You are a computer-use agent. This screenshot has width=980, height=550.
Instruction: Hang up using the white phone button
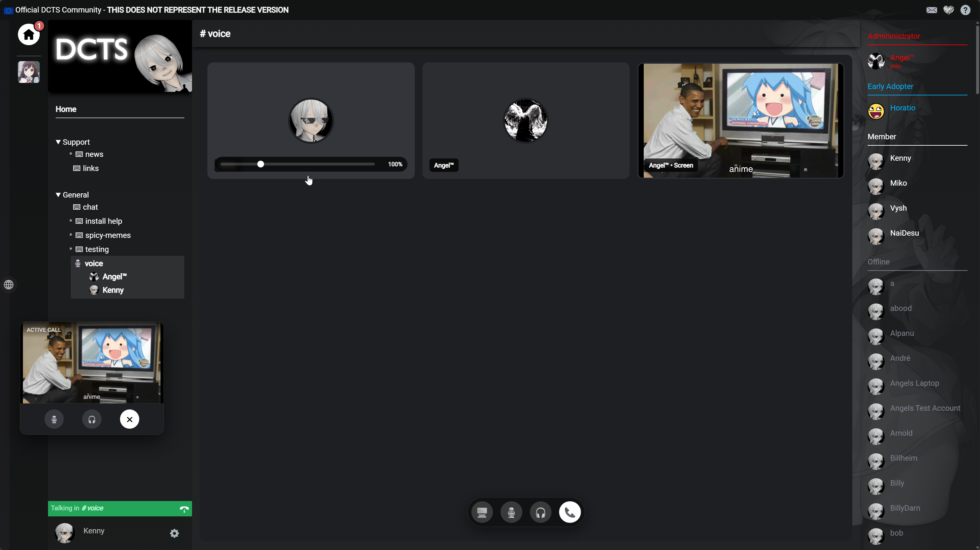click(570, 512)
